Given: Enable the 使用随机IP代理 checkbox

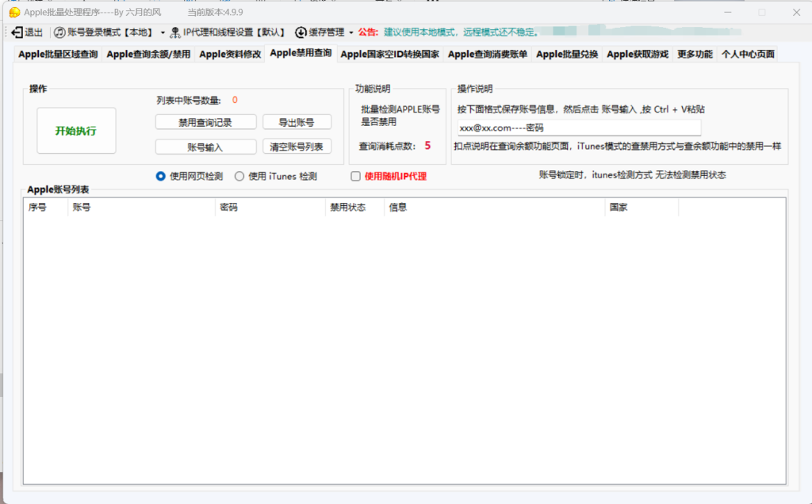Looking at the screenshot, I should tap(355, 176).
